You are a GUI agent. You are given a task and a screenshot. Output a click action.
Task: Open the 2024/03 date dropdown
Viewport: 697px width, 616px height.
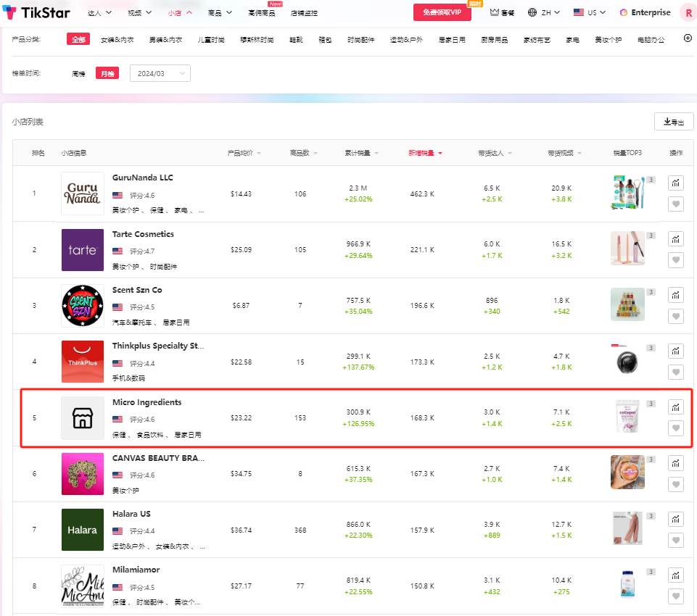pyautogui.click(x=161, y=73)
